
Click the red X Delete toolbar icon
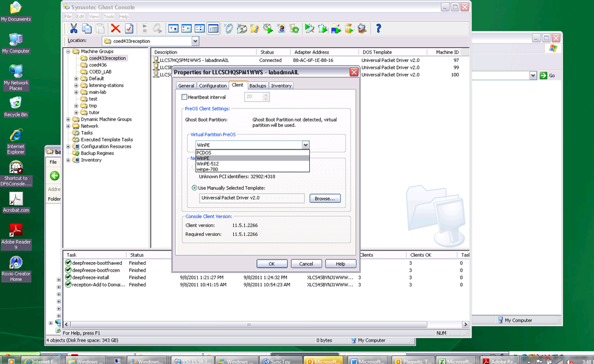coord(115,28)
